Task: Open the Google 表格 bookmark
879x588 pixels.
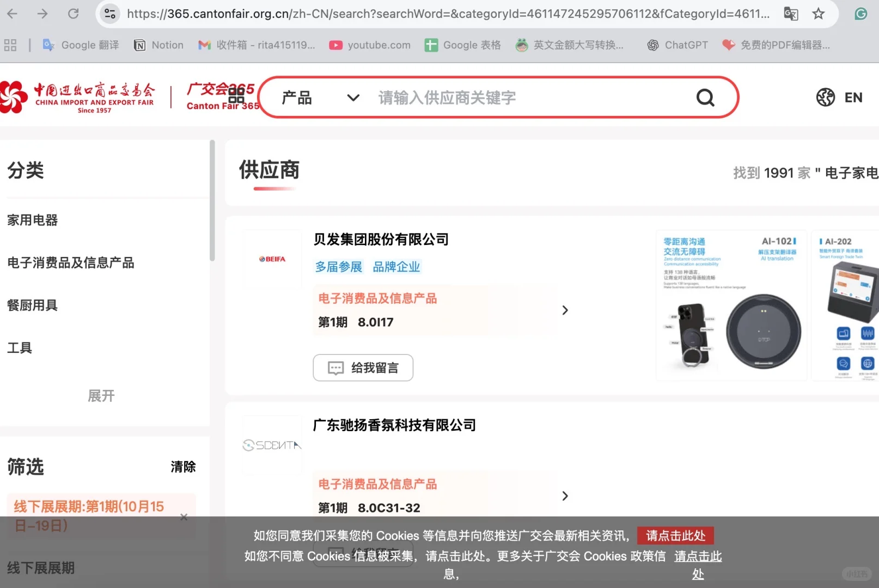Action: (463, 45)
